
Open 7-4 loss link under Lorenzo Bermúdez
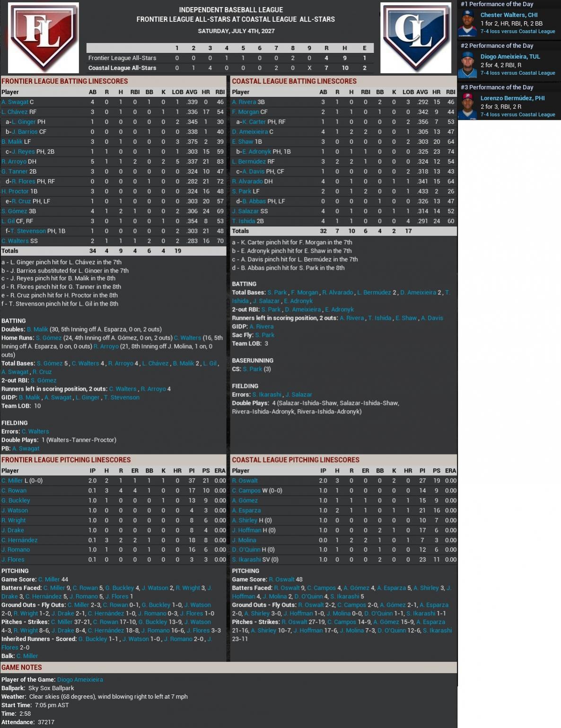point(517,115)
